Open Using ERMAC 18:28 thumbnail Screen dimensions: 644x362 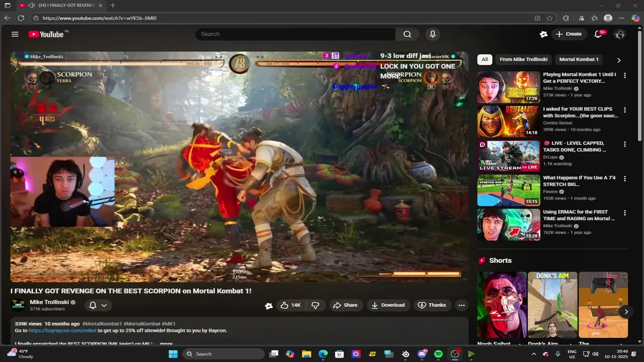point(509,224)
